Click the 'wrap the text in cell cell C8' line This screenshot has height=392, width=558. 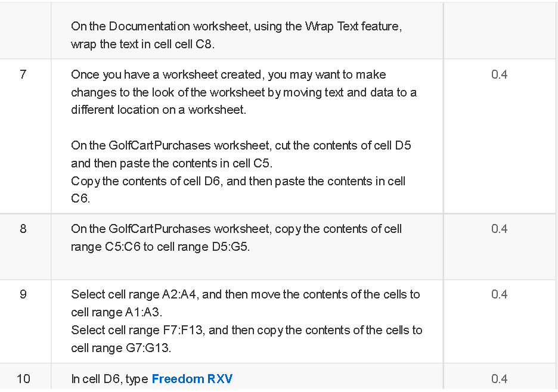(x=142, y=44)
